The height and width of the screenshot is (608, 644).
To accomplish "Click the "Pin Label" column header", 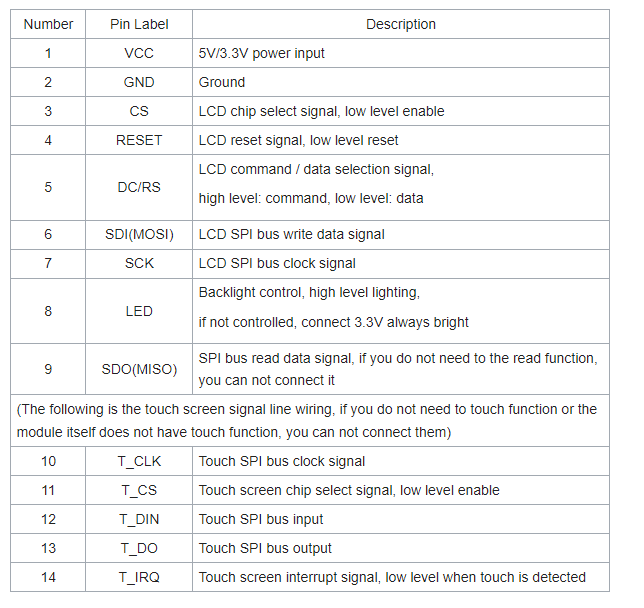I will 139,24.
